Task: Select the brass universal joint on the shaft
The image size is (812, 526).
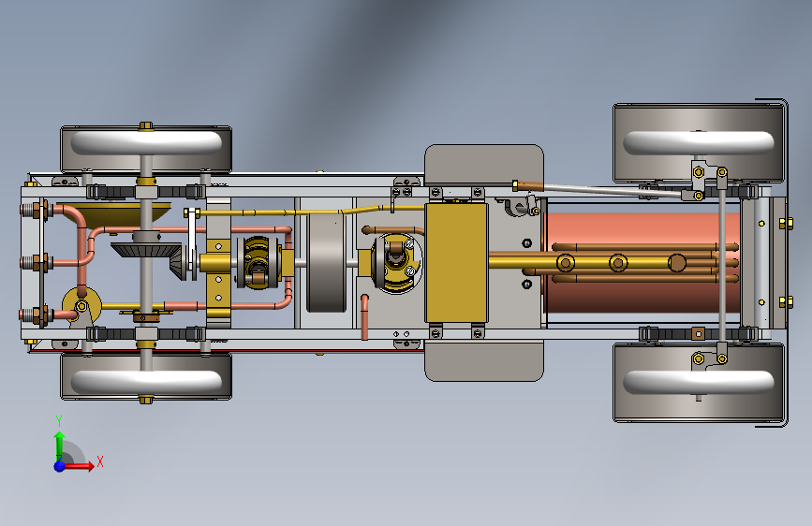Action: click(258, 263)
